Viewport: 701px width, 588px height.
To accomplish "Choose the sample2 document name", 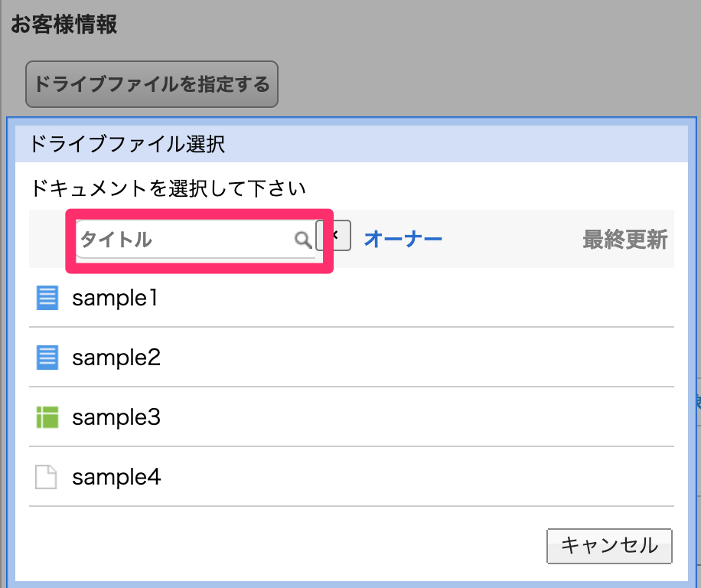I will pos(116,358).
